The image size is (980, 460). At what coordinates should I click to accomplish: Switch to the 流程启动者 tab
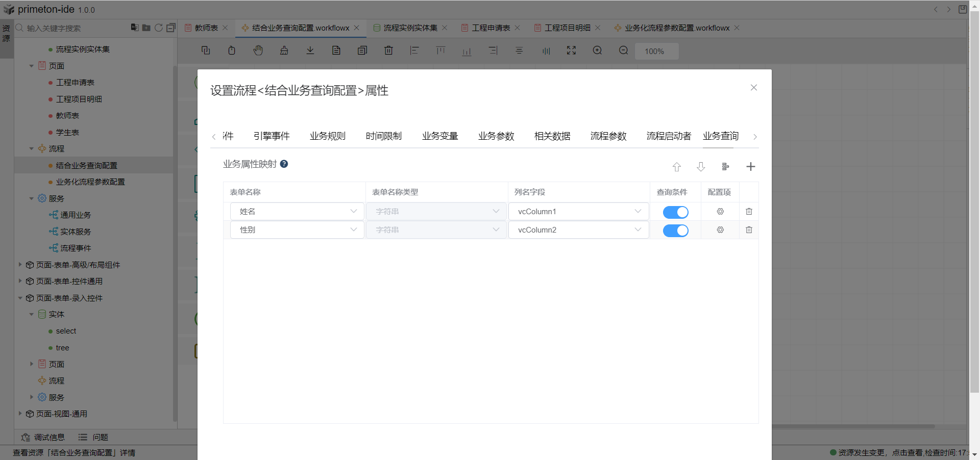(668, 136)
